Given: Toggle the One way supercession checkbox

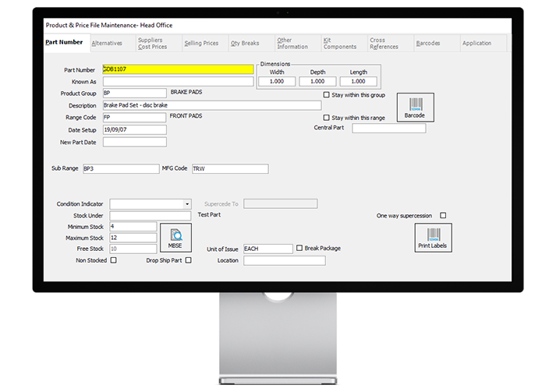Looking at the screenshot, I should 443,215.
